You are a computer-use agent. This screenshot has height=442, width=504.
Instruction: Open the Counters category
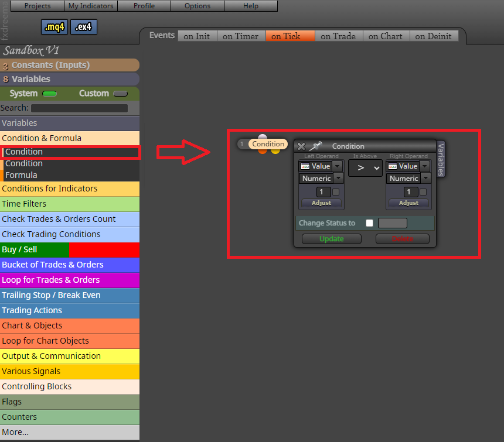(70, 417)
